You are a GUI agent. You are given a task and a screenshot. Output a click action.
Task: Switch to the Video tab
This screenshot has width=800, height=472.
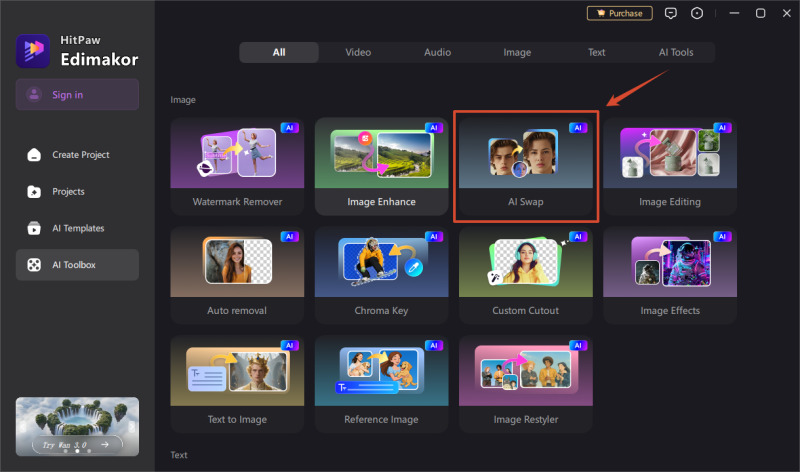coord(358,52)
